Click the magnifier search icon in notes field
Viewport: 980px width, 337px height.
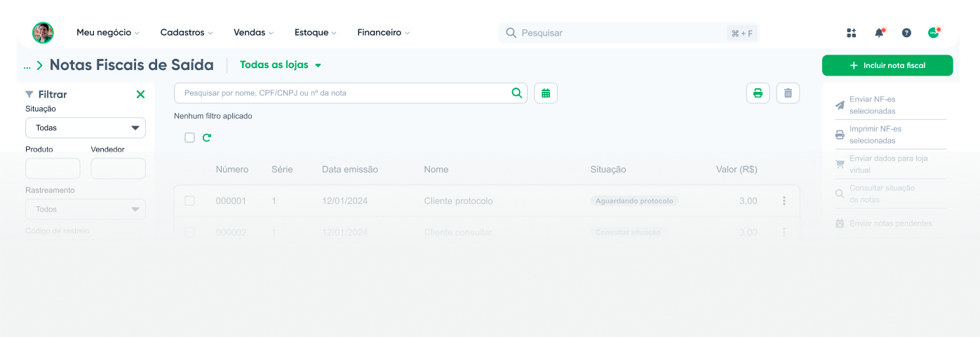click(517, 92)
